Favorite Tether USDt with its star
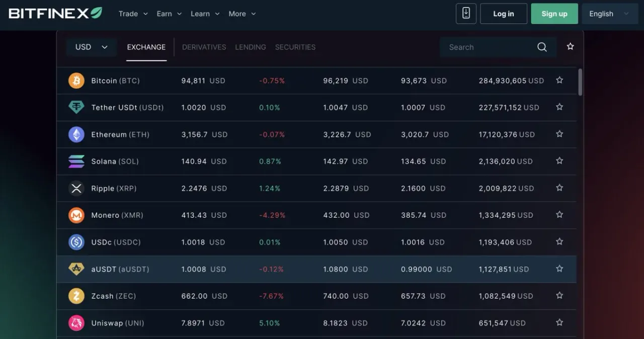Screen dimensions: 644x339 pos(559,107)
